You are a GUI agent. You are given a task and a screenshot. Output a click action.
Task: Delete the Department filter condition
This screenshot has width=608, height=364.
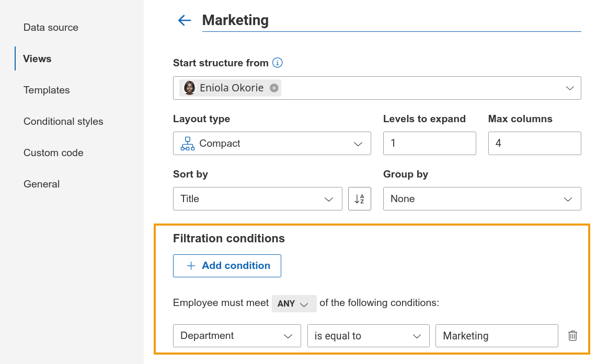pyautogui.click(x=572, y=335)
